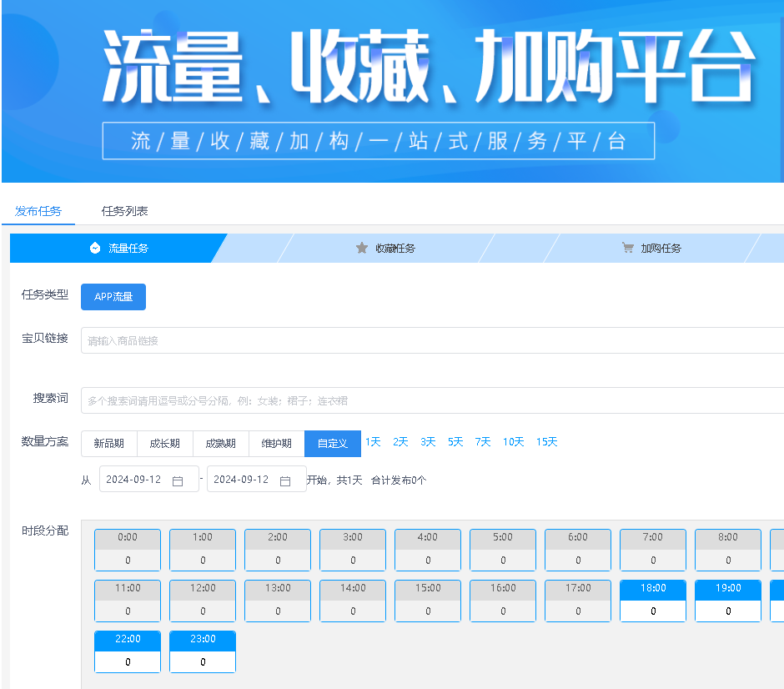The width and height of the screenshot is (784, 689).
Task: Edit the count field under 18:00
Action: click(653, 611)
